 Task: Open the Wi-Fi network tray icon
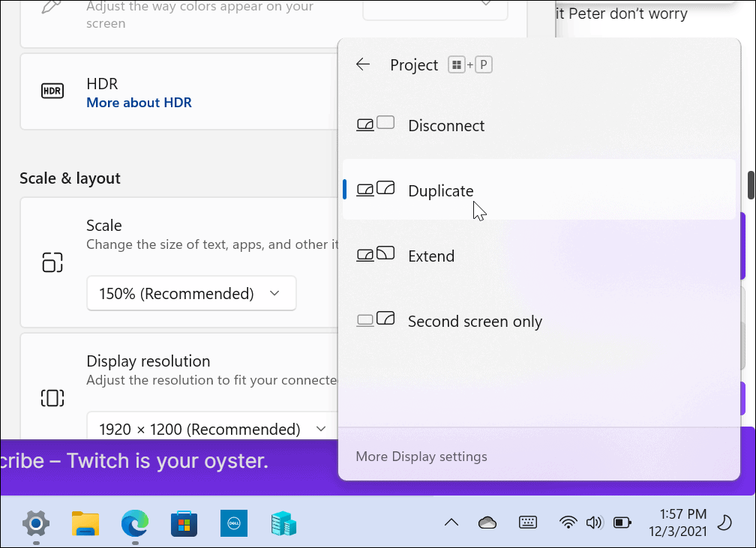pyautogui.click(x=568, y=523)
